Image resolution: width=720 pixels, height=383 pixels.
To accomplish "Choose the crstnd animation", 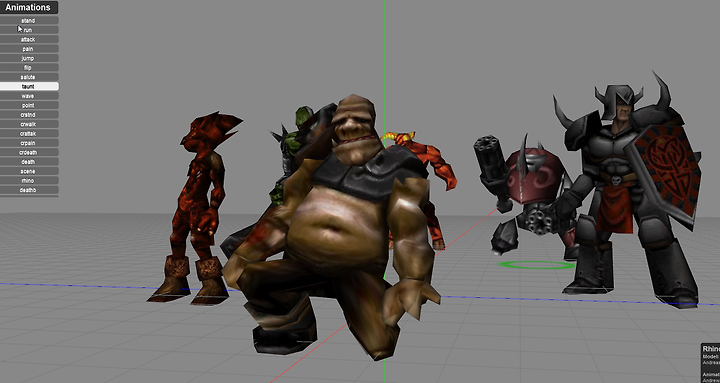I will click(29, 115).
